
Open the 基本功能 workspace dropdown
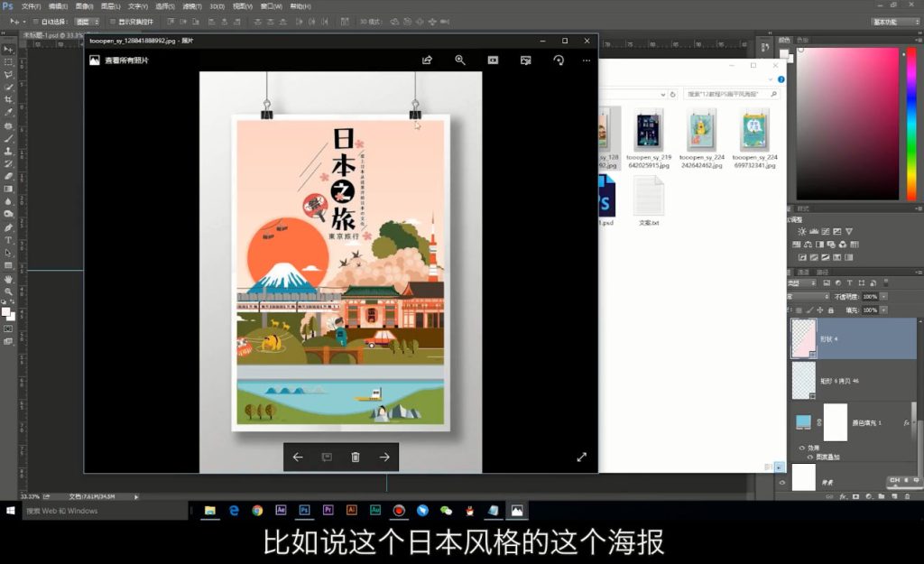[x=894, y=21]
